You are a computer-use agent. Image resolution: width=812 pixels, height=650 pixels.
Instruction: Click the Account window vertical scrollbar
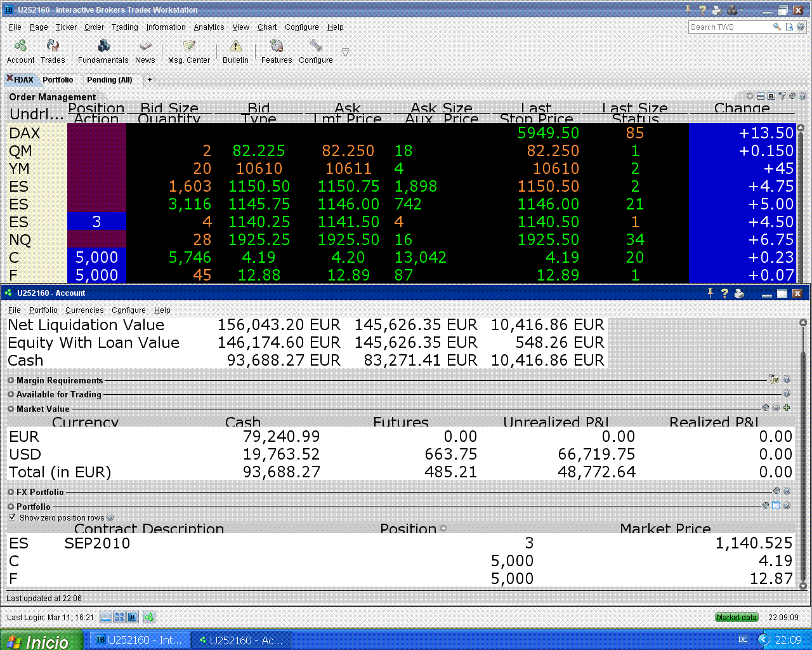802,454
